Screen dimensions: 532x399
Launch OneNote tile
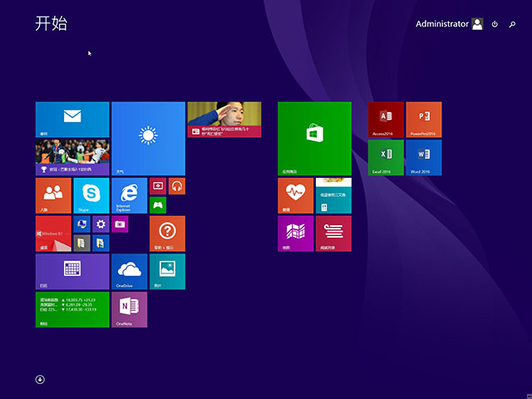(129, 308)
